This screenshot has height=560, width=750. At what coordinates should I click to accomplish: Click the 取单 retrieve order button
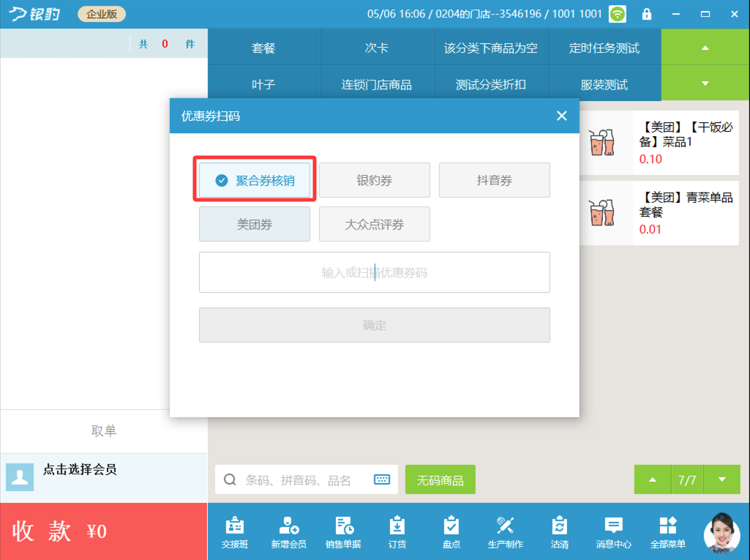(104, 430)
